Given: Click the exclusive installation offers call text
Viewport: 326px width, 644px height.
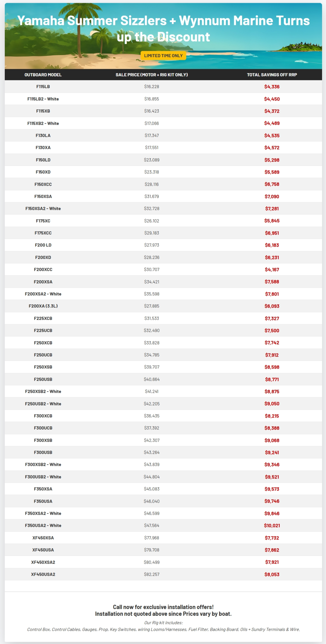Looking at the screenshot, I should 163,607.
